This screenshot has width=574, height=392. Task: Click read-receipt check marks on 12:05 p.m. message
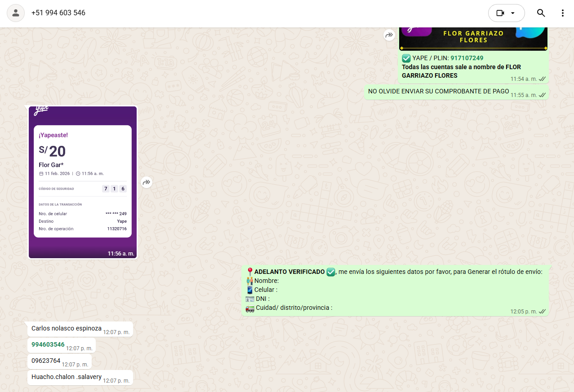point(543,311)
